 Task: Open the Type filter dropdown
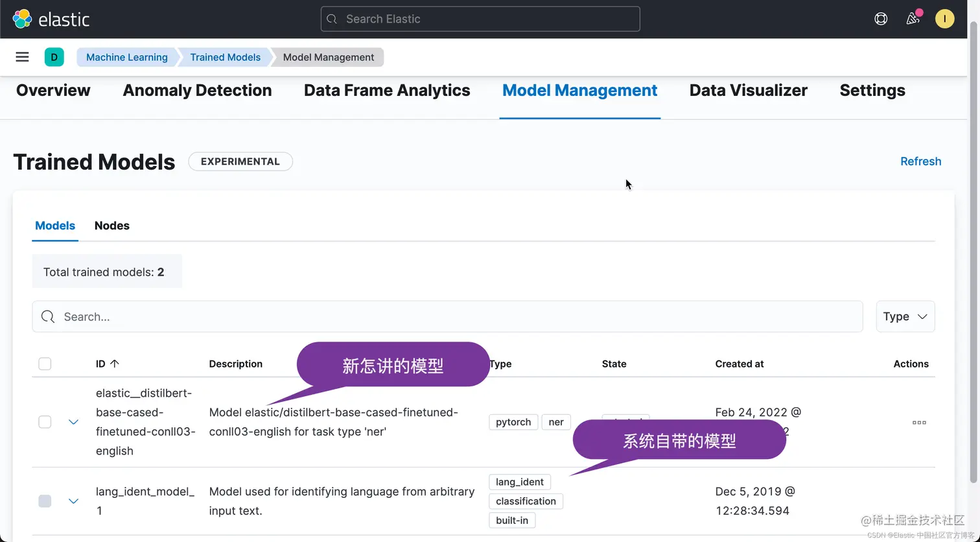pyautogui.click(x=905, y=316)
